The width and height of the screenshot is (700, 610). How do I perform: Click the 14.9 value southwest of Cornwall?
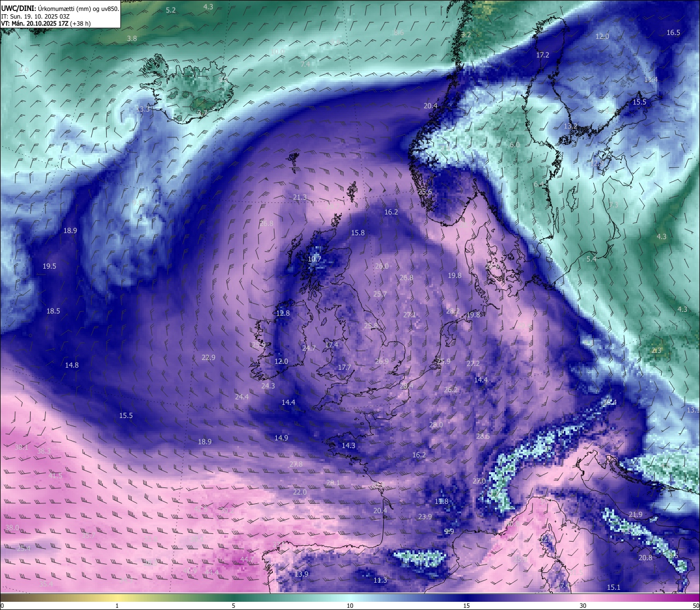coord(281,438)
